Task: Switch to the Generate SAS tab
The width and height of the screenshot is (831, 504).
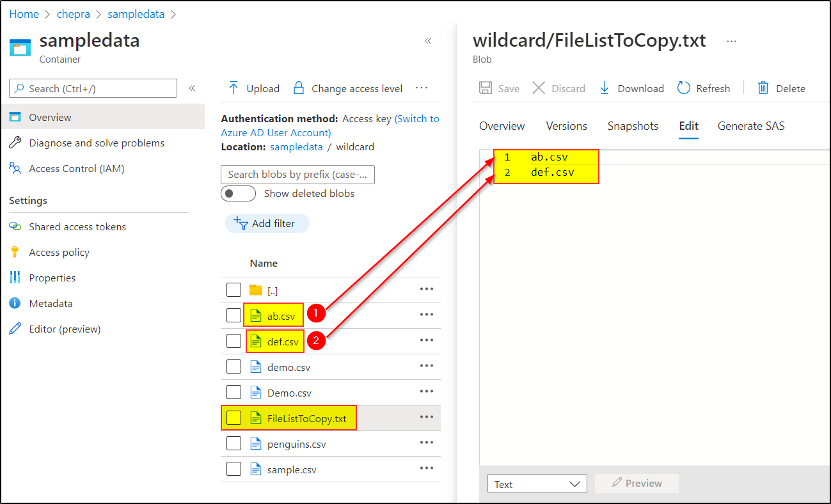Action: click(x=751, y=126)
